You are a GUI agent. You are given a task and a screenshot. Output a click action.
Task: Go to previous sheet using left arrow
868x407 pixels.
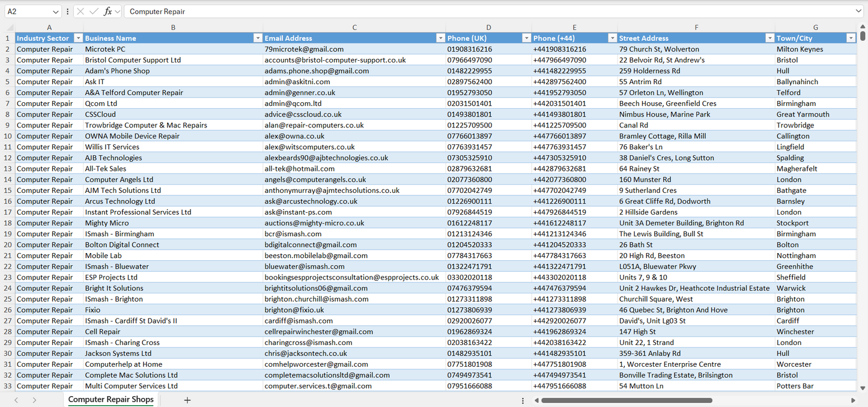tap(16, 400)
